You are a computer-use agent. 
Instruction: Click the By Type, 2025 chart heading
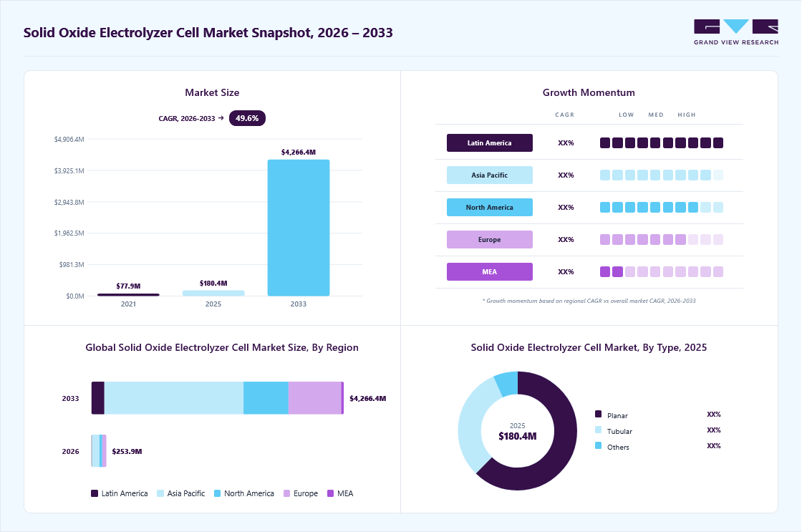tap(589, 347)
